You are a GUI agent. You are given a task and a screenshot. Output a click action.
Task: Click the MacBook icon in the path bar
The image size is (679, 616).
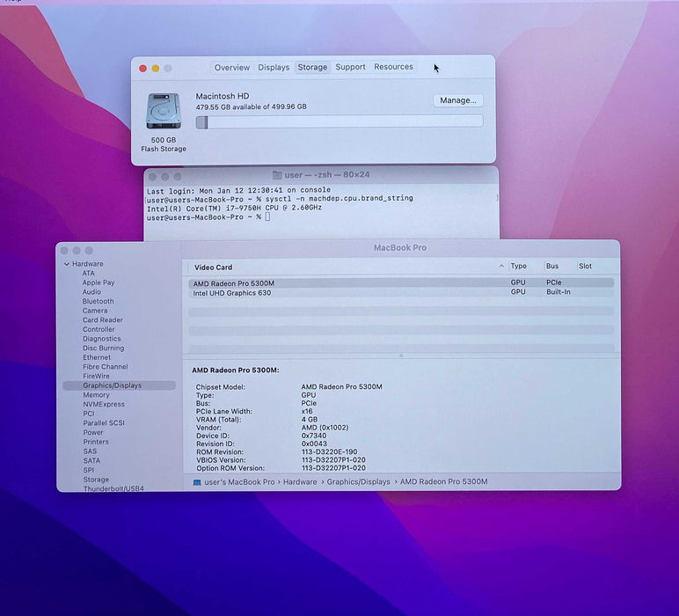197,482
